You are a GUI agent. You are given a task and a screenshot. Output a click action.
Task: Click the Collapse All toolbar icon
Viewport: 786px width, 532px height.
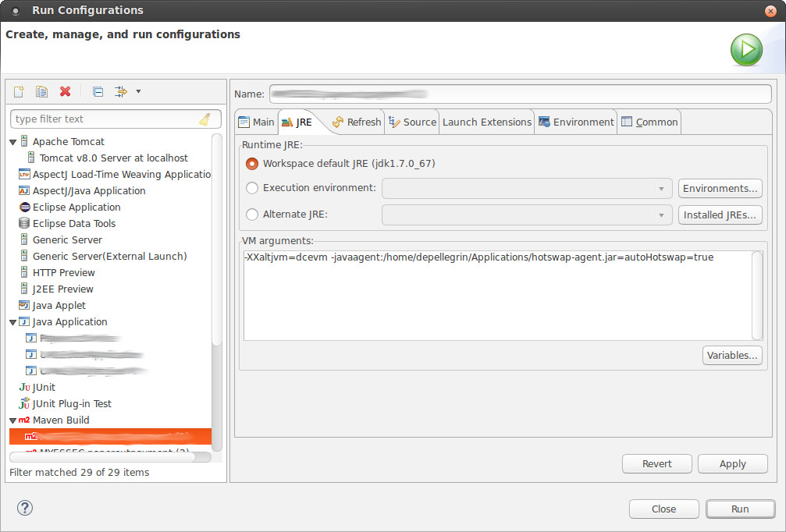[98, 92]
